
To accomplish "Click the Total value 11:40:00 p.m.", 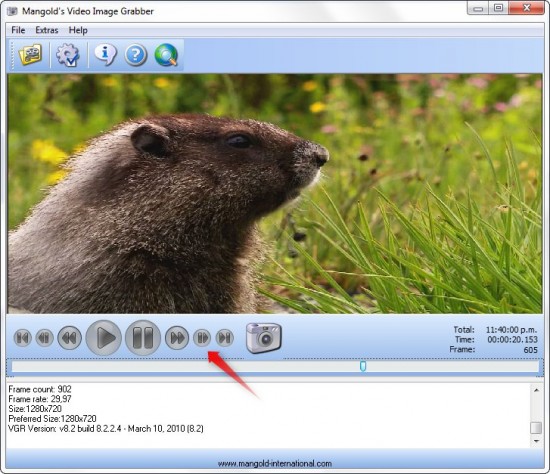I will coord(511,330).
